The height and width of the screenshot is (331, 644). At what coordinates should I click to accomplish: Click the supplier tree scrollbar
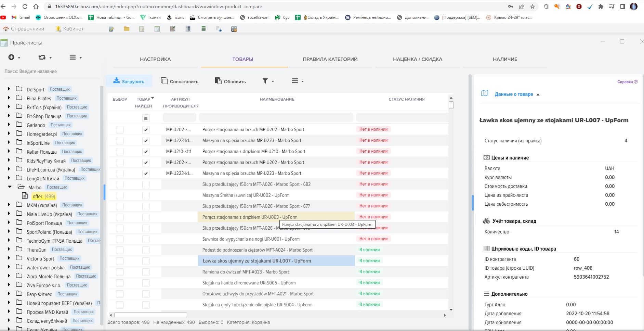click(x=102, y=205)
